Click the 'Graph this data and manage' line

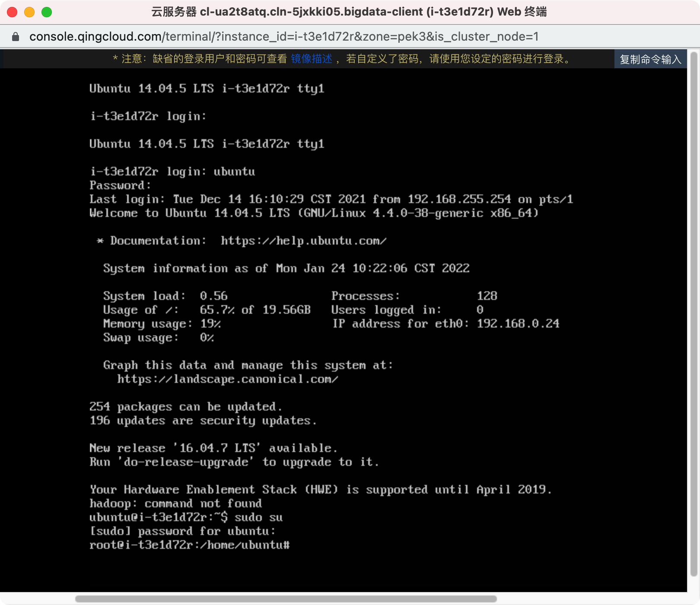[x=248, y=365]
